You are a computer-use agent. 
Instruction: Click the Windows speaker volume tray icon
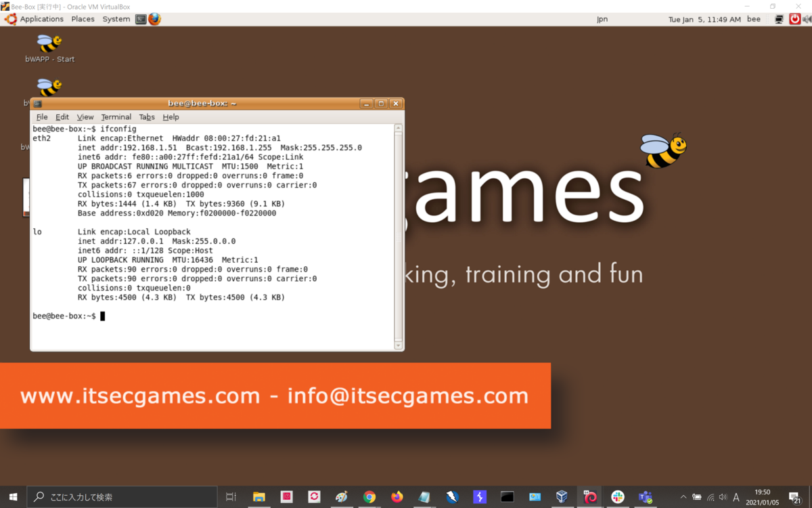[x=723, y=496]
